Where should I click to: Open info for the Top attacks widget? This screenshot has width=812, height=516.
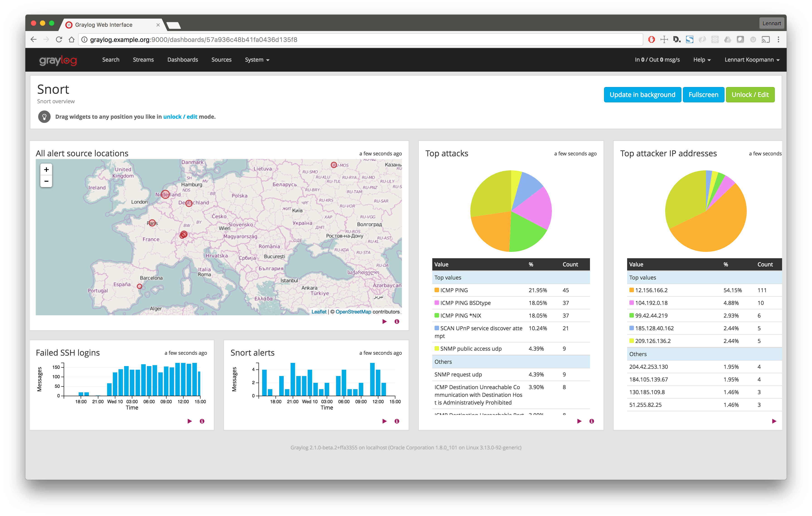pos(592,421)
